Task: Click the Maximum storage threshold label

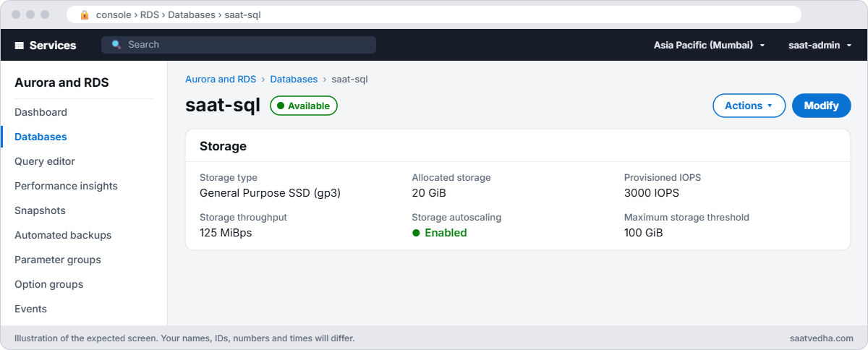Action: pos(686,217)
